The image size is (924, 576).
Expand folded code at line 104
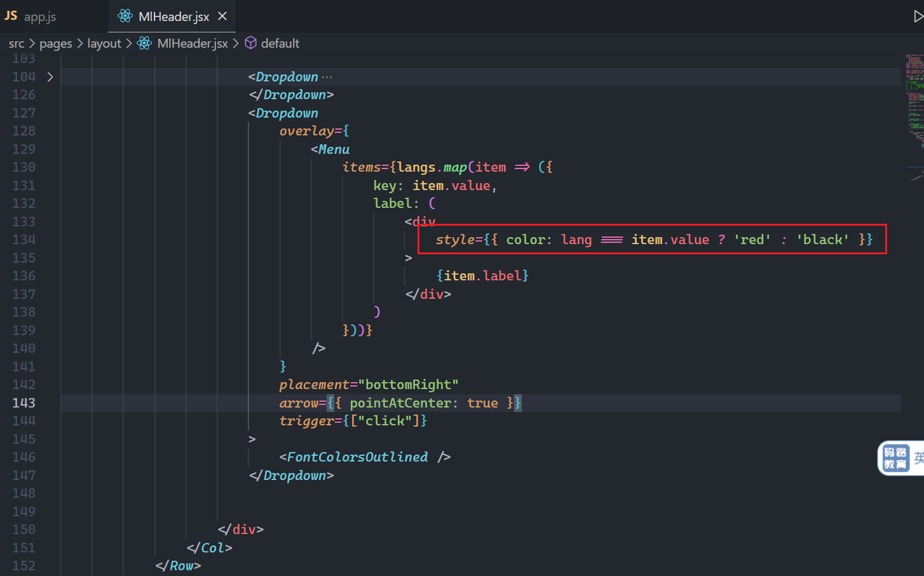coord(50,77)
